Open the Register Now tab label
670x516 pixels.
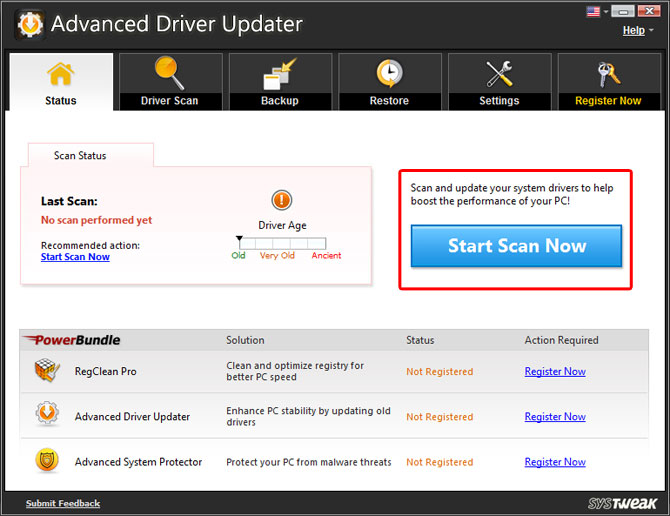click(x=608, y=101)
